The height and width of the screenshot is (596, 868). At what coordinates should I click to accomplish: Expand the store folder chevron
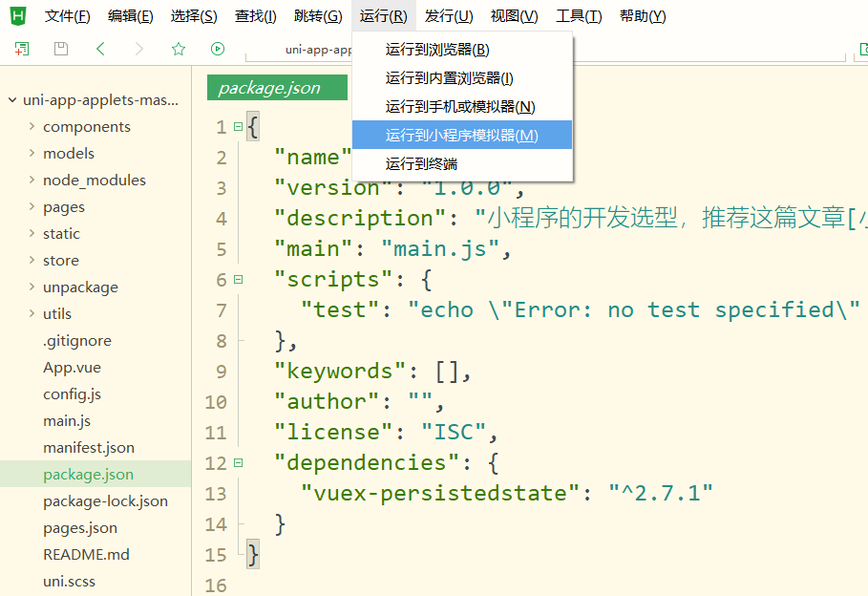click(32, 260)
